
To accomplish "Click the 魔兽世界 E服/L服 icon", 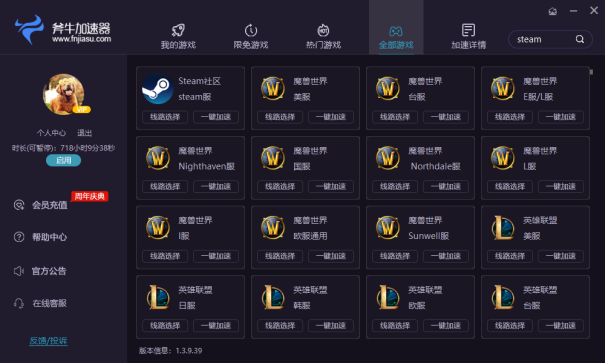I will pyautogui.click(x=503, y=89).
